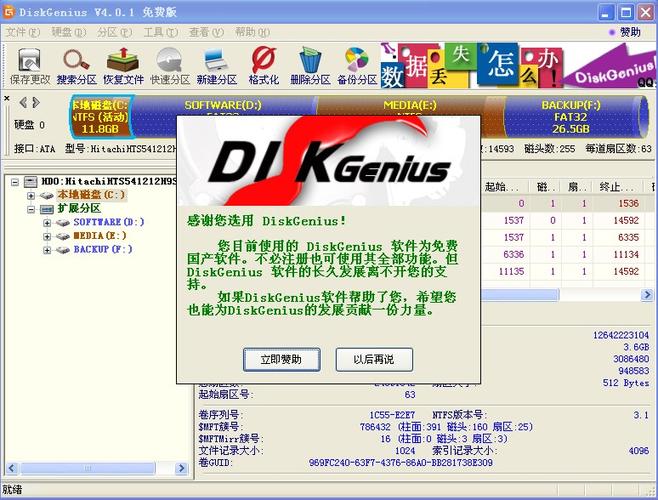Click the next disk right arrow

tap(36, 102)
